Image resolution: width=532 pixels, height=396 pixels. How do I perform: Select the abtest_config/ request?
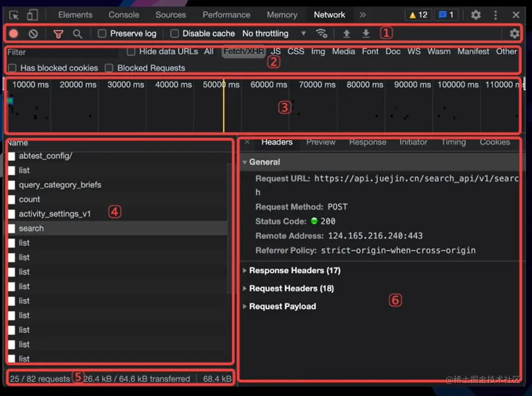117,156
